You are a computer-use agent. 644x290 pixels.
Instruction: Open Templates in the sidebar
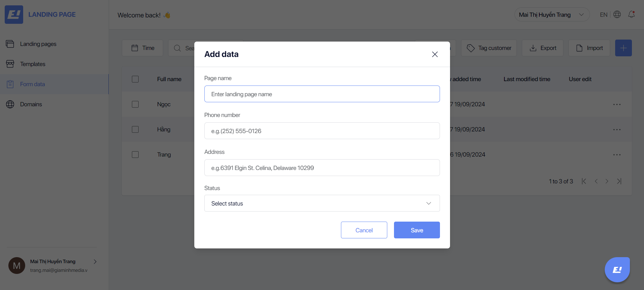click(x=33, y=64)
